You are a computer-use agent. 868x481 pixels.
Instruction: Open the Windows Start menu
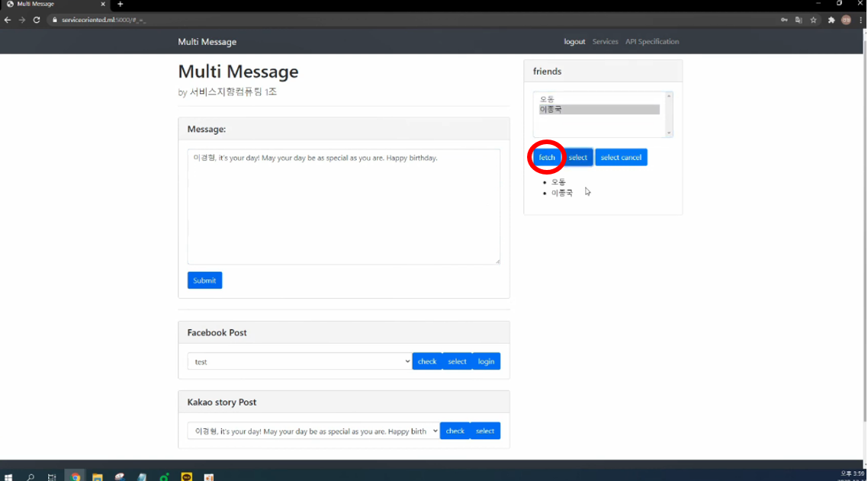pyautogui.click(x=8, y=476)
